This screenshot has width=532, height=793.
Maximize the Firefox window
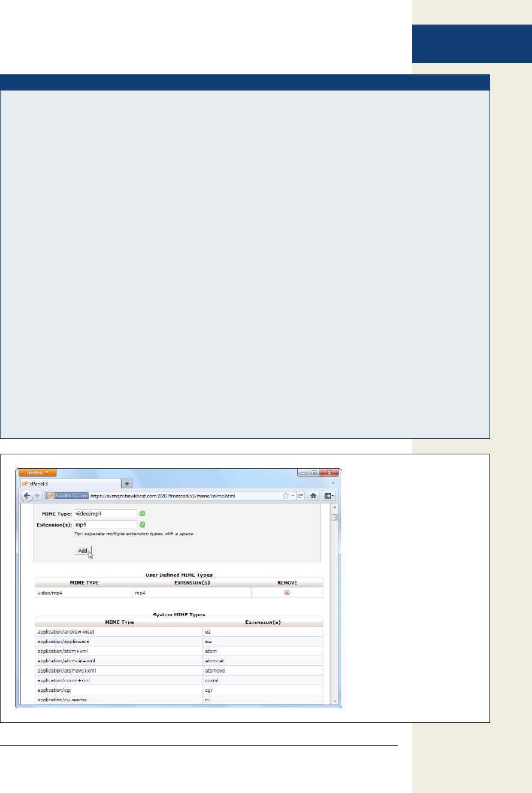315,472
